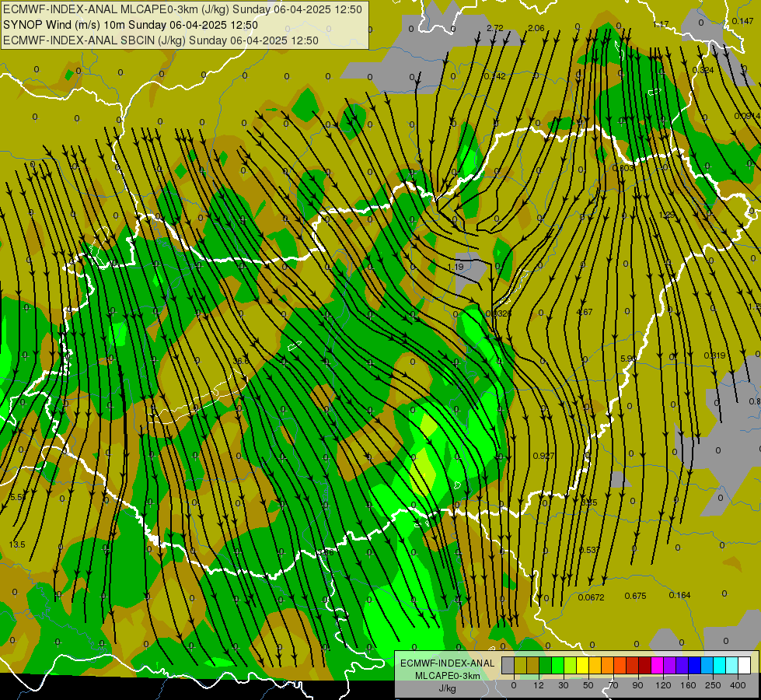Click the cyan legend swatch
Image resolution: width=761 pixels, height=700 pixels.
pos(719,666)
